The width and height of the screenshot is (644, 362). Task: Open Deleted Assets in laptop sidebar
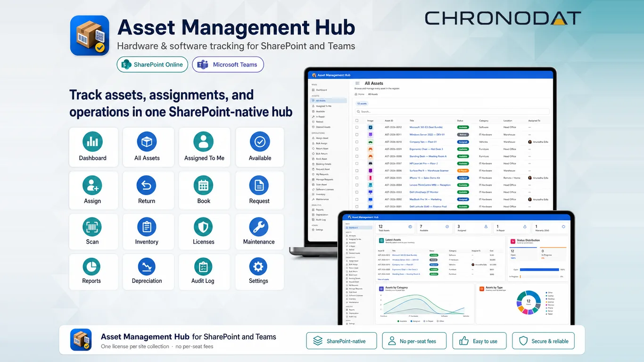[323, 127]
